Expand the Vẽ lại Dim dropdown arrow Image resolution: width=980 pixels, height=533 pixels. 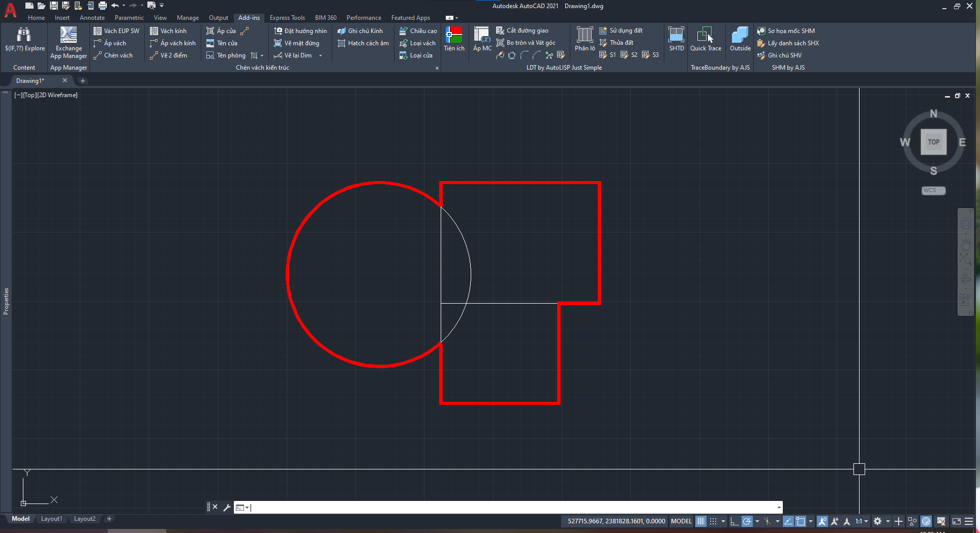point(321,55)
